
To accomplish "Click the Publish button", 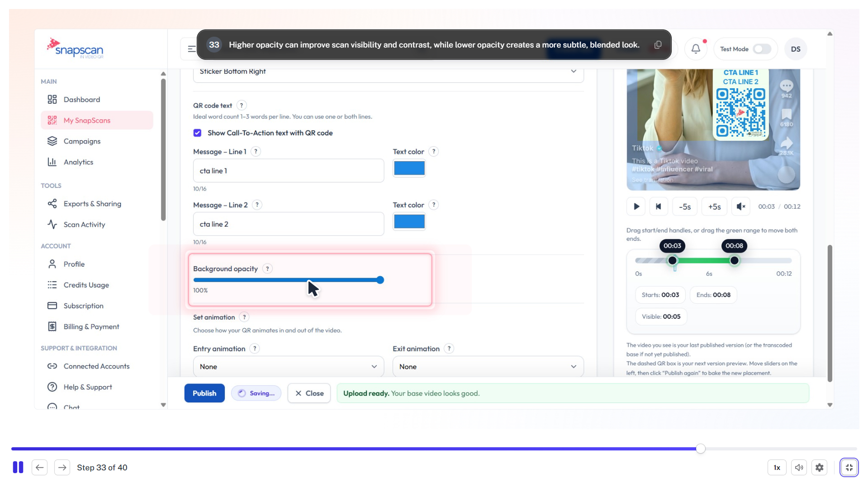I will click(x=204, y=393).
